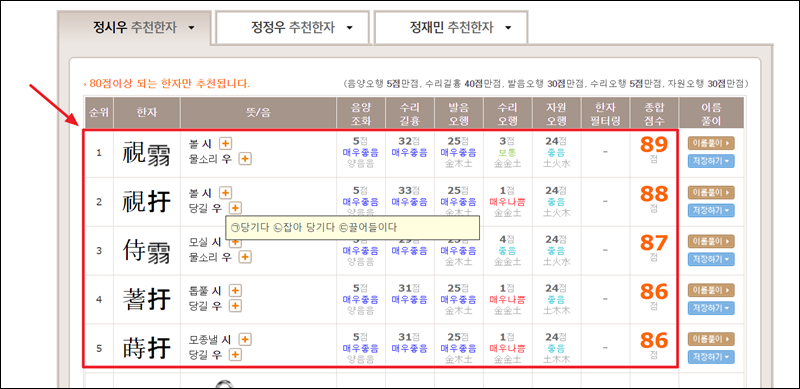Open 이름풀이 for the 88점 row
This screenshot has width=800, height=389.
click(711, 192)
